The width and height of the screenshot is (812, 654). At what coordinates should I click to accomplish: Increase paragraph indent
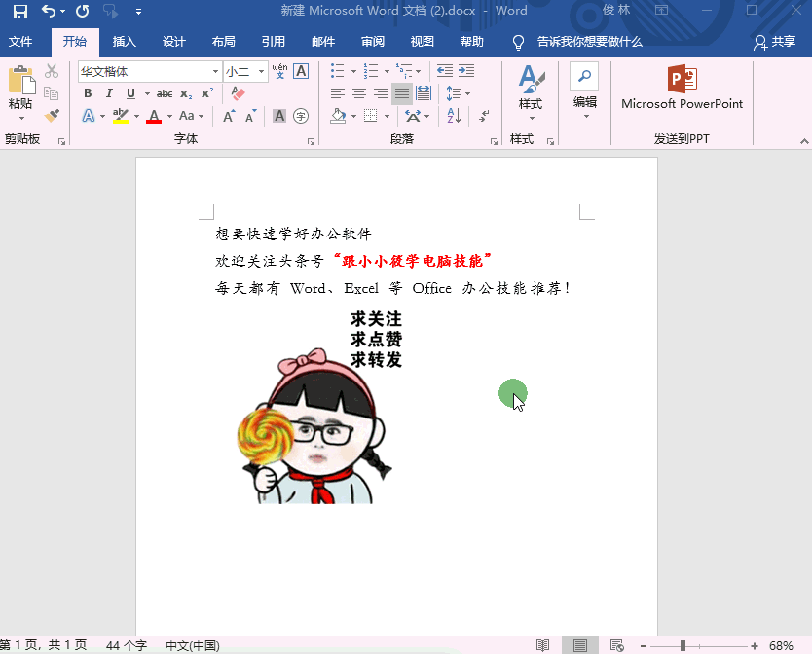467,70
